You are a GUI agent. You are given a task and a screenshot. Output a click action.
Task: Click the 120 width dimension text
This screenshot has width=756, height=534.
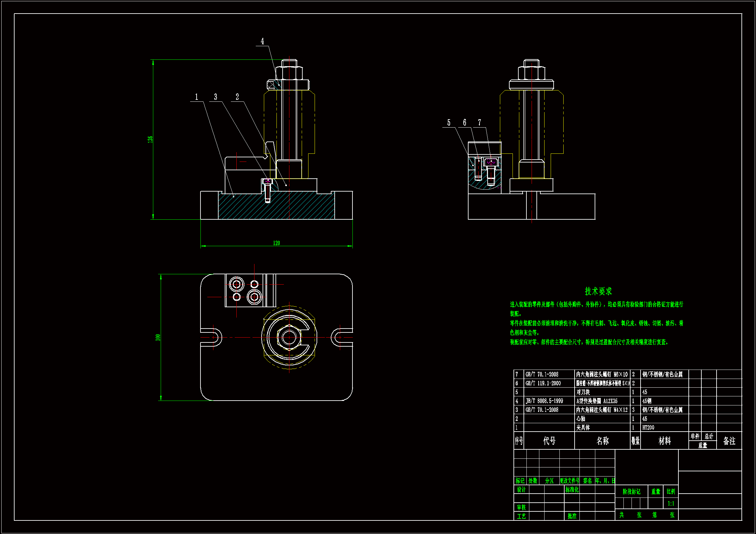pyautogui.click(x=276, y=243)
